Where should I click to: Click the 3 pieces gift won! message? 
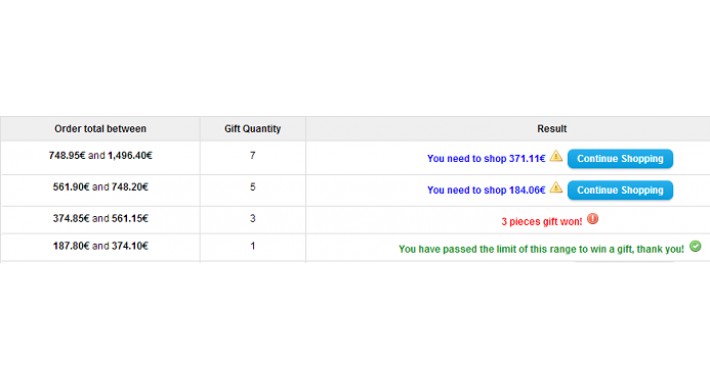pyautogui.click(x=542, y=221)
